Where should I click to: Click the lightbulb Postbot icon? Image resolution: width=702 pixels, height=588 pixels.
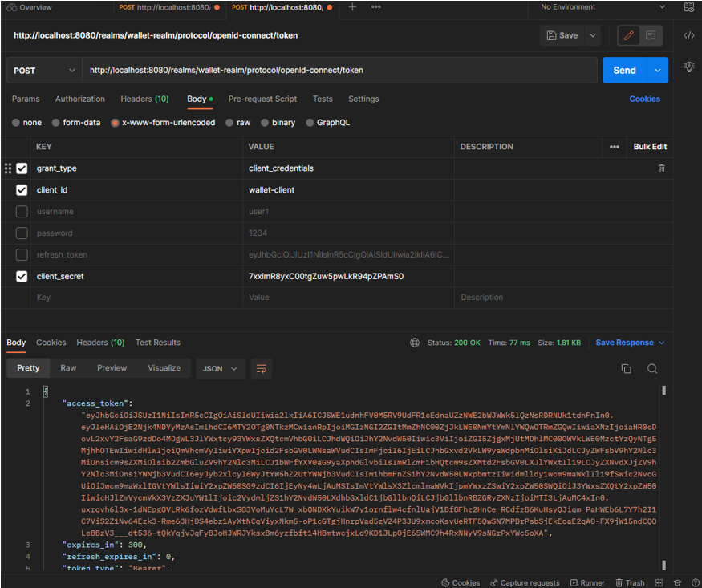coord(688,67)
